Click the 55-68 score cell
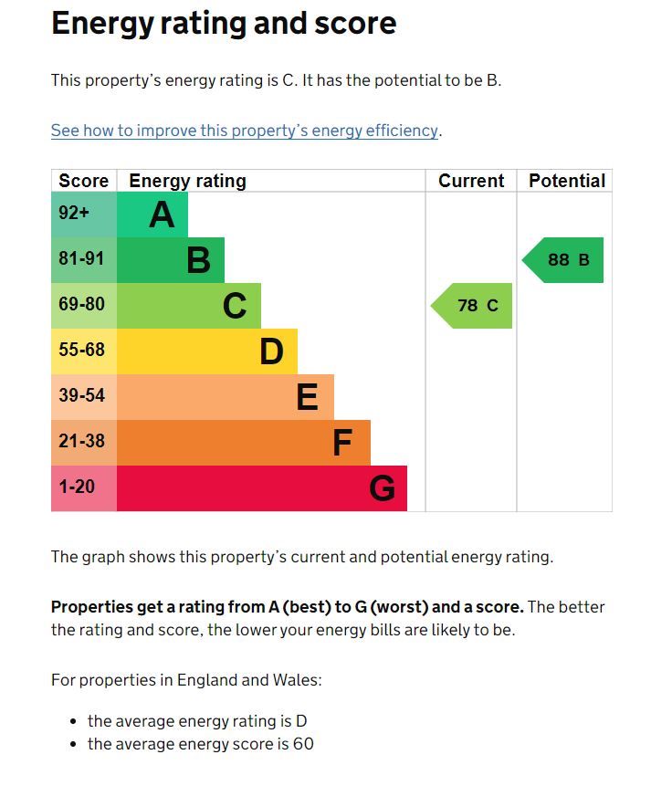Viewport: 672px width, 786px height. 84,351
